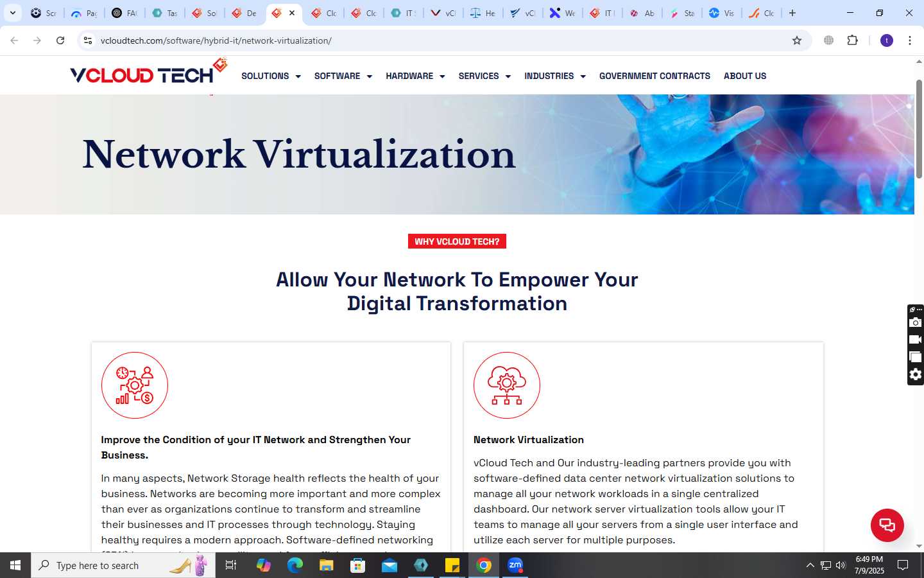Expand the SOLUTIONS dropdown menu
This screenshot has width=924, height=578.
tap(271, 76)
